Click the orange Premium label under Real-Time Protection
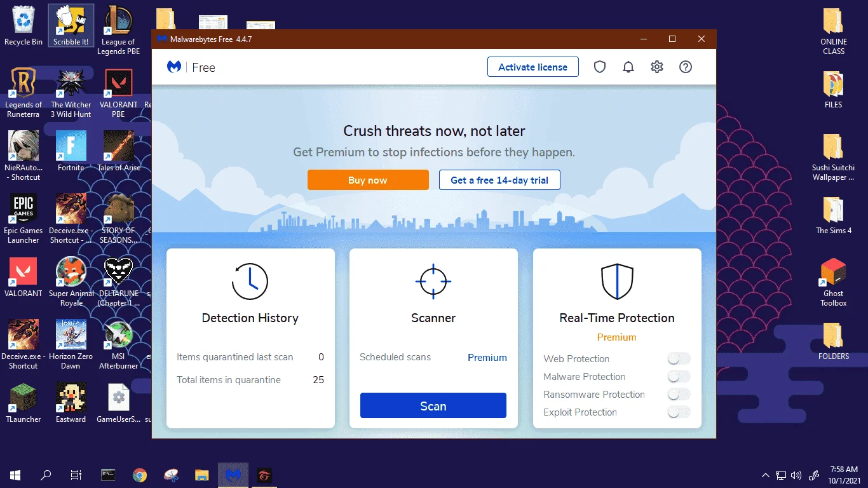Image resolution: width=868 pixels, height=488 pixels. point(616,337)
